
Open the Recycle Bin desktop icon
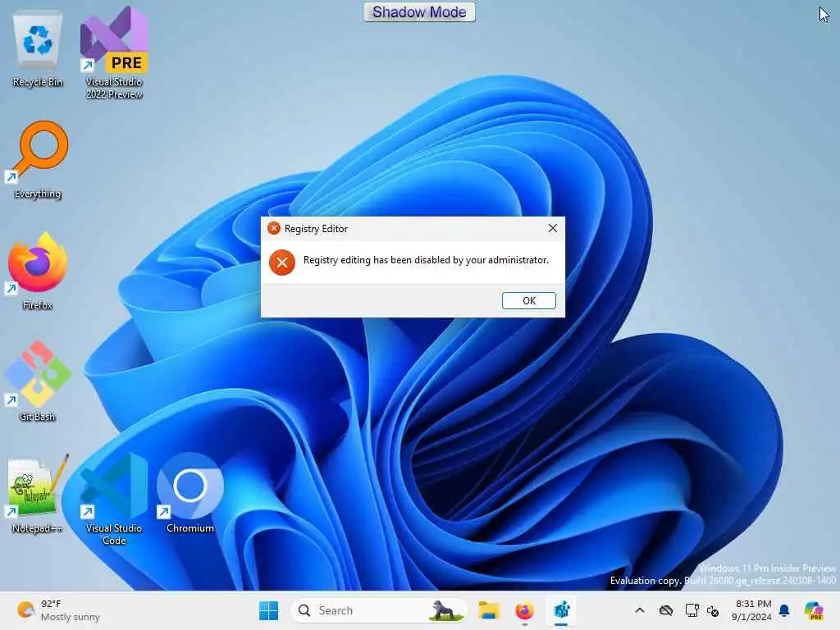(38, 49)
